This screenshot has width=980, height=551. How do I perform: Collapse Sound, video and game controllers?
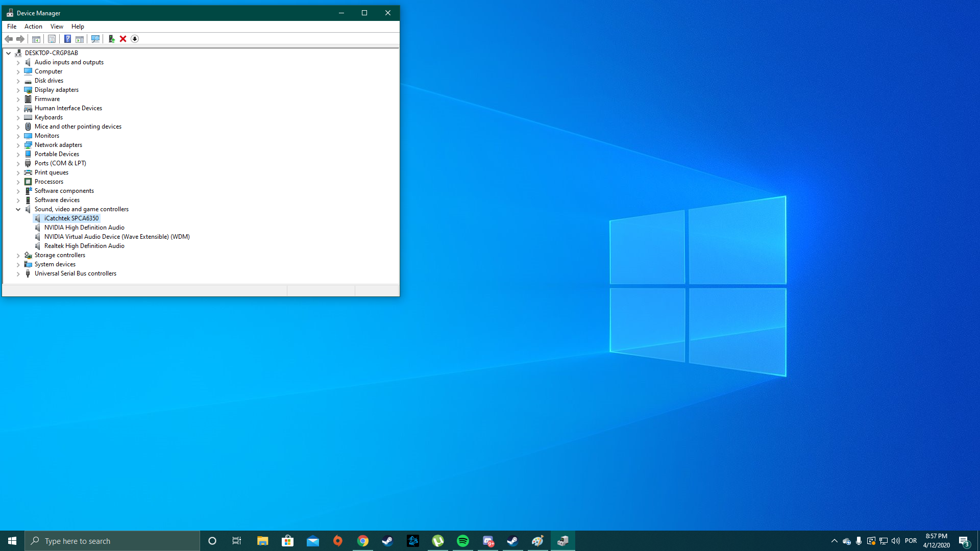[x=18, y=209]
